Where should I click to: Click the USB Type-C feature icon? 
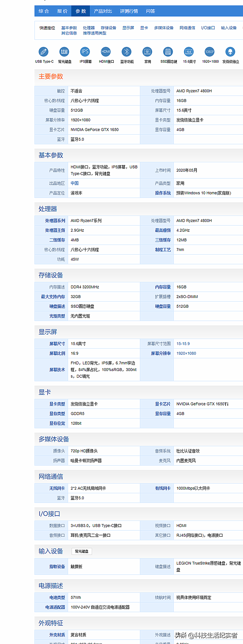point(43,52)
